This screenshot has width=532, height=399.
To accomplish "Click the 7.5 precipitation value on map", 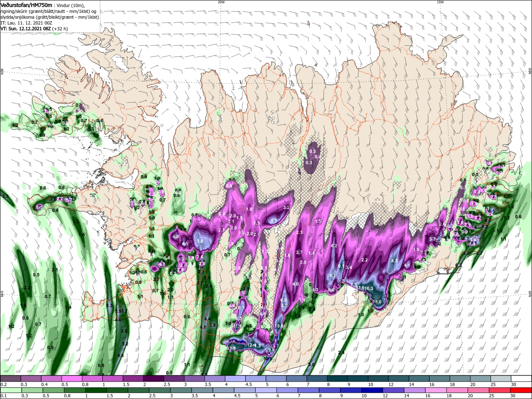I will [354, 284].
